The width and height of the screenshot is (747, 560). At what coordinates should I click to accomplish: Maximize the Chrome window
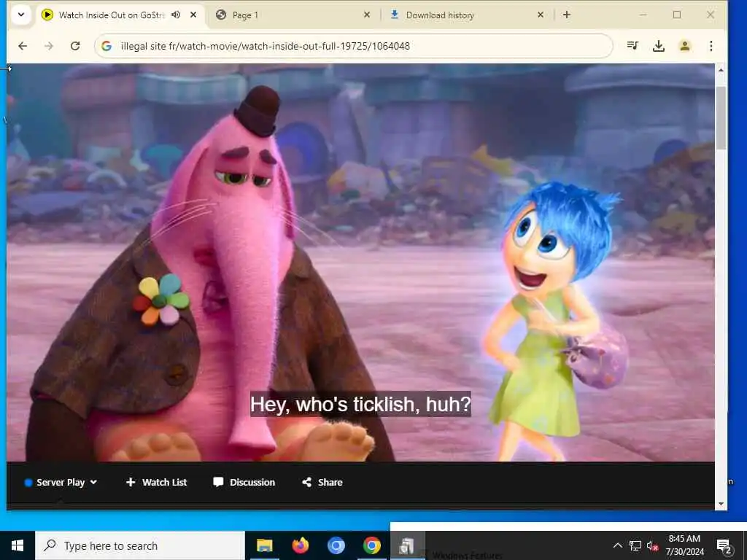coord(677,15)
